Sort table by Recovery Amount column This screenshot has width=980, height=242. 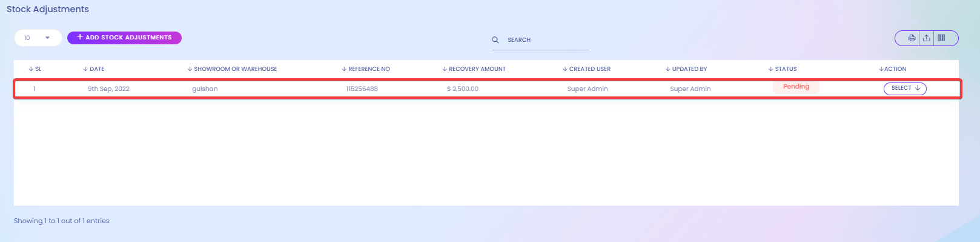coord(474,69)
